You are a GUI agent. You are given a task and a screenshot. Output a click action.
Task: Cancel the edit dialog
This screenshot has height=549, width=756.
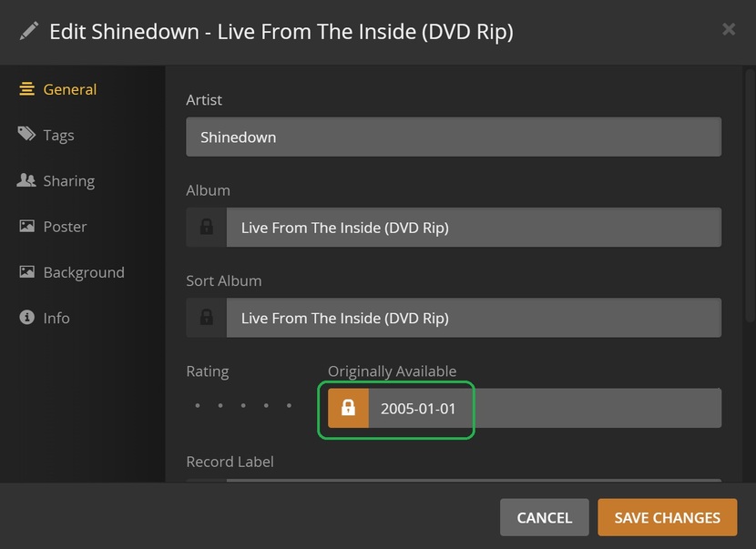click(x=545, y=517)
